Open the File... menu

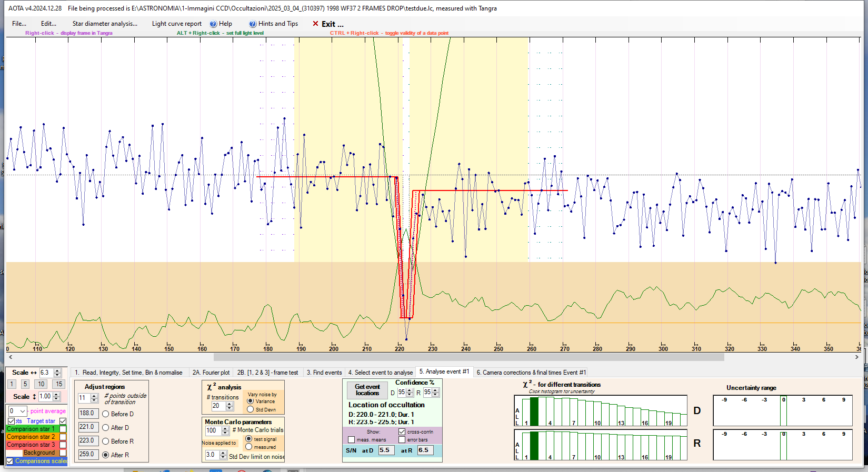pos(19,24)
